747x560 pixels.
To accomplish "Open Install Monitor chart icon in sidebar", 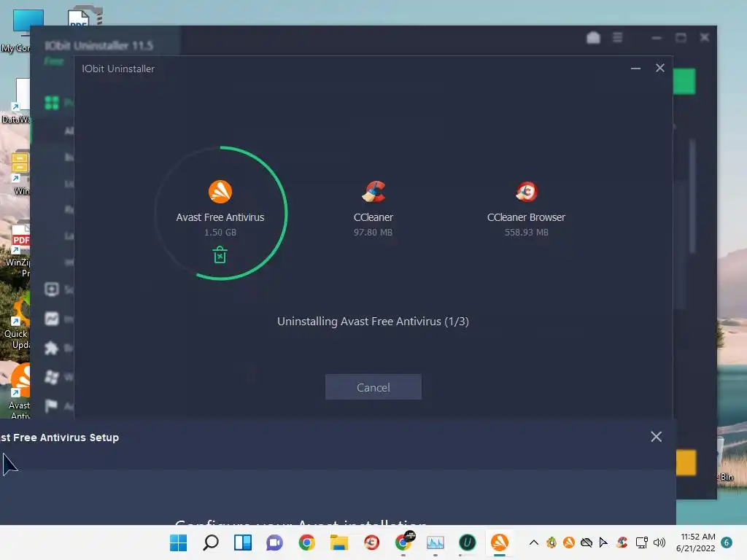I will click(52, 319).
